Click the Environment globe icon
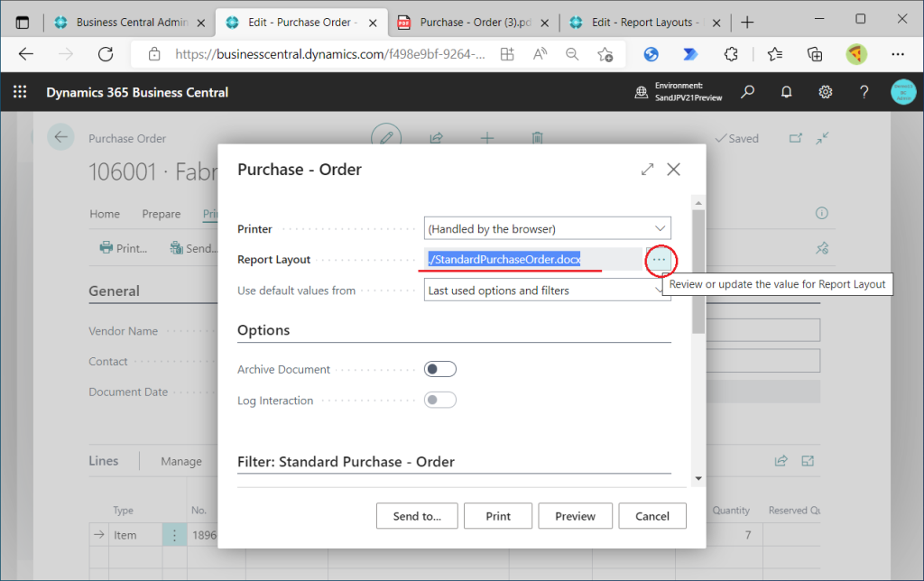This screenshot has height=581, width=924. pos(642,92)
